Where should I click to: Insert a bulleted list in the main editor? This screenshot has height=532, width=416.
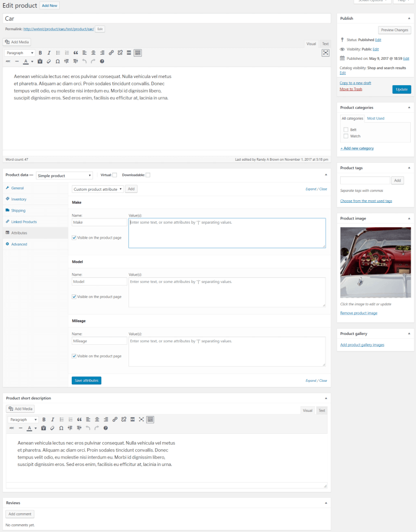[58, 53]
